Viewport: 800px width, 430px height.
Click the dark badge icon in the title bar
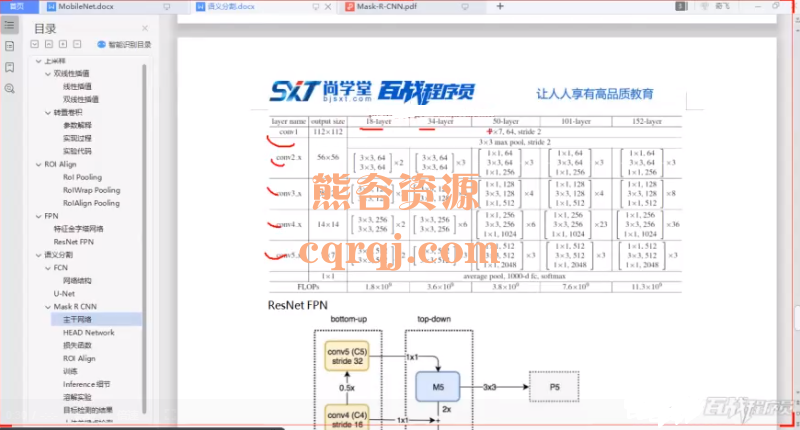[681, 6]
